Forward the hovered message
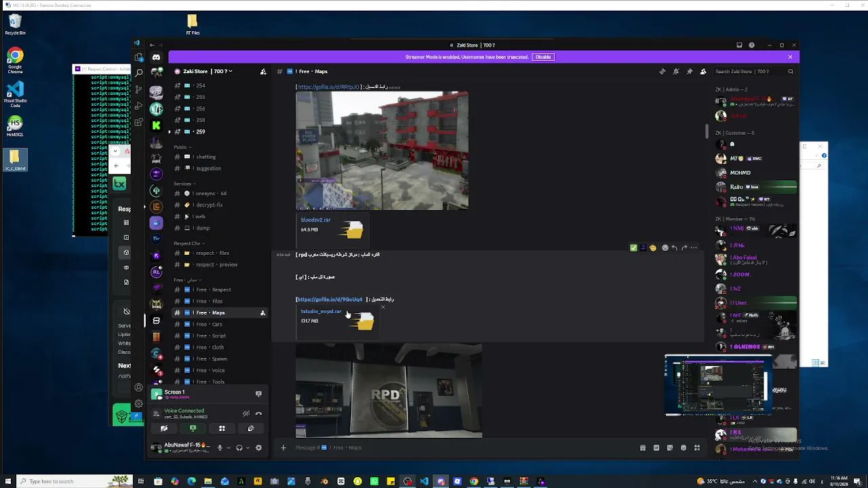The image size is (868, 488). click(x=684, y=248)
